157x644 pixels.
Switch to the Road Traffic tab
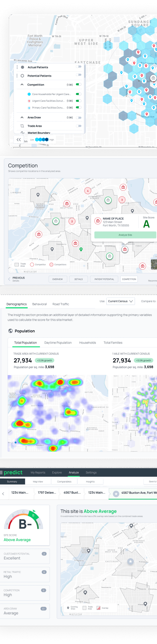61,304
